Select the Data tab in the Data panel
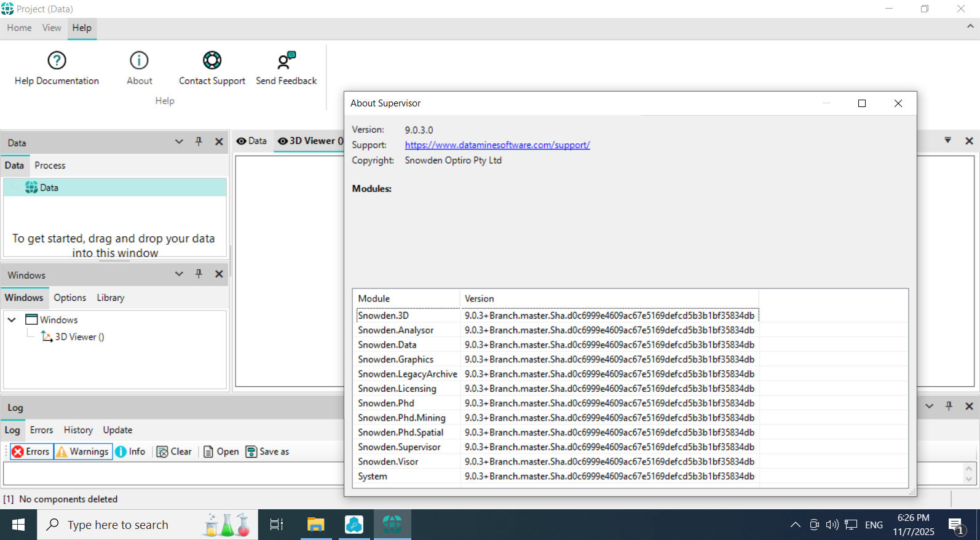980x540 pixels. 14,165
